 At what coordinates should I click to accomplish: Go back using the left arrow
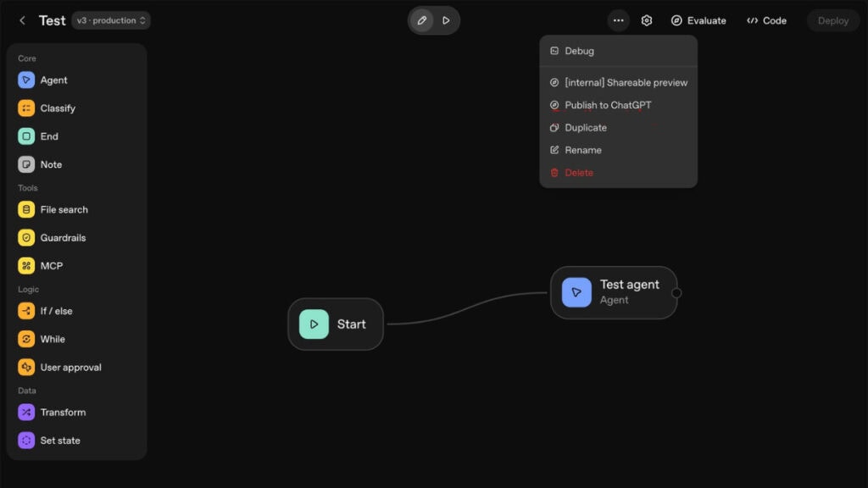(x=22, y=20)
